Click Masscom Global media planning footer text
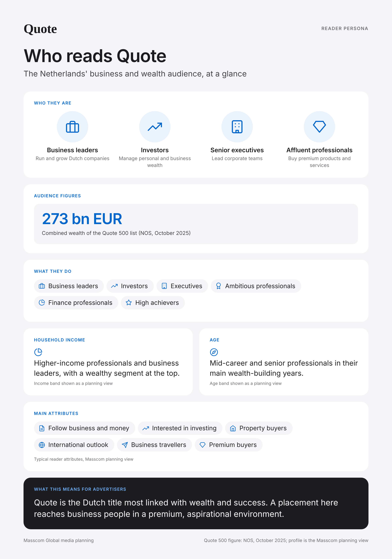Image resolution: width=392 pixels, height=559 pixels. pyautogui.click(x=58, y=541)
